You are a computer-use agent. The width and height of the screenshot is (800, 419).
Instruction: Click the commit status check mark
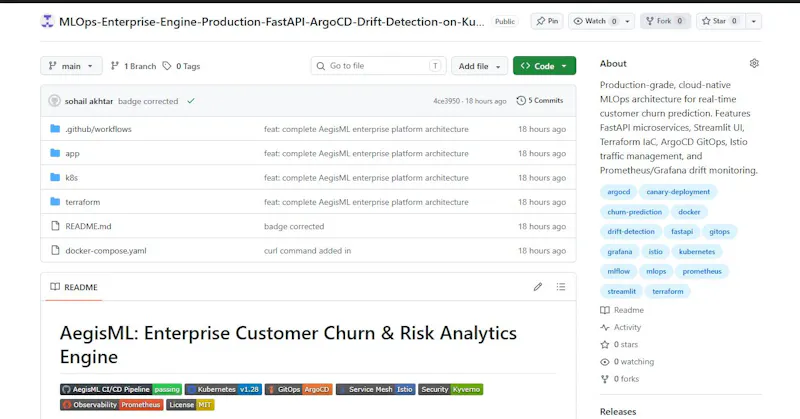(x=191, y=101)
